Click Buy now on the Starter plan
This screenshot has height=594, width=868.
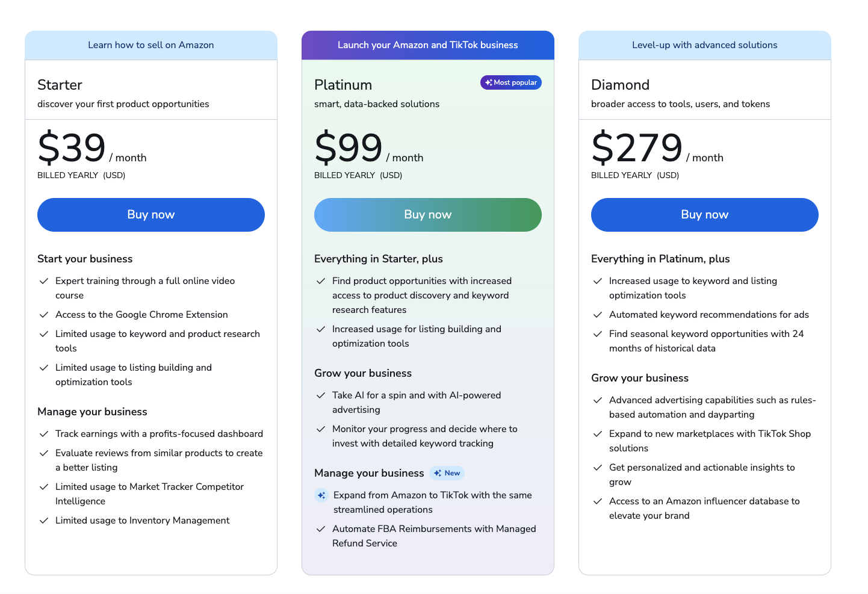tap(150, 214)
